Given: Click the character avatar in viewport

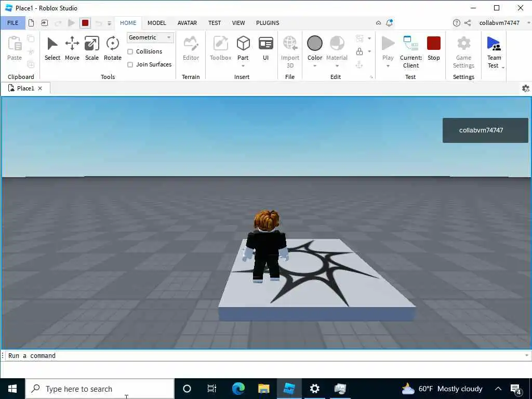Looking at the screenshot, I should click(x=267, y=247).
